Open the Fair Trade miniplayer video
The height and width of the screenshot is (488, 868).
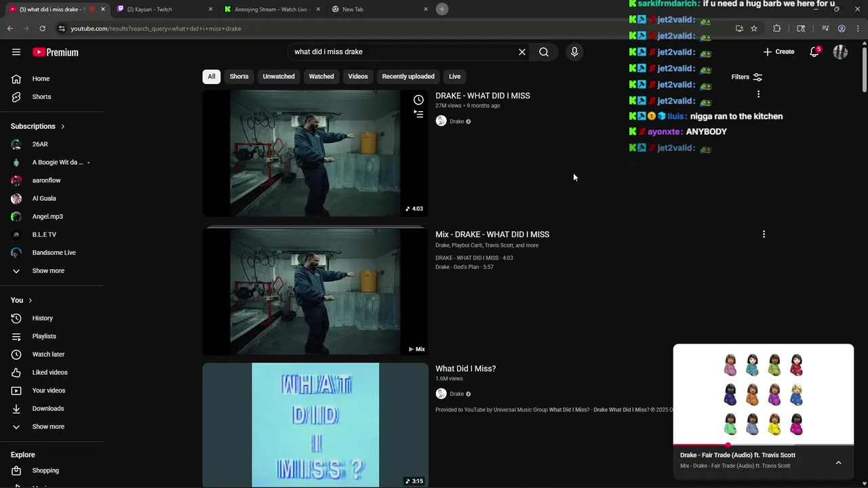764,395
